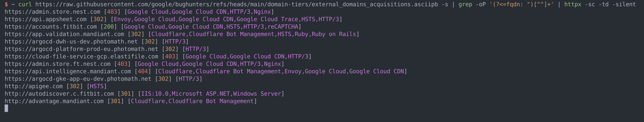Click the httpx command name in the pipeline
Viewport: 644px width, 122px height.
tap(573, 4)
